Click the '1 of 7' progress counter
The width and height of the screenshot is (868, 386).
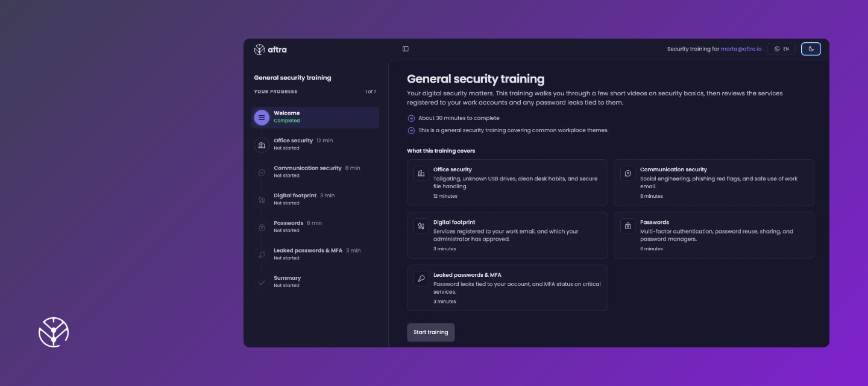[x=371, y=92]
